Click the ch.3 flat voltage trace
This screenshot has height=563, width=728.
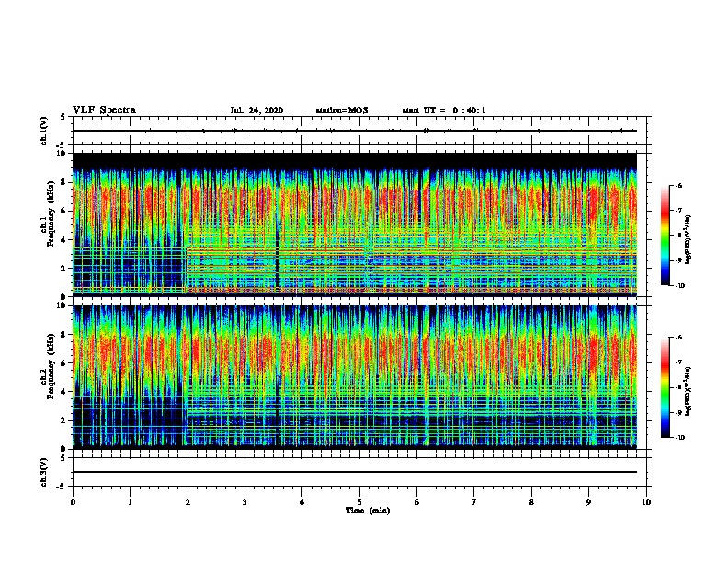pyautogui.click(x=355, y=472)
